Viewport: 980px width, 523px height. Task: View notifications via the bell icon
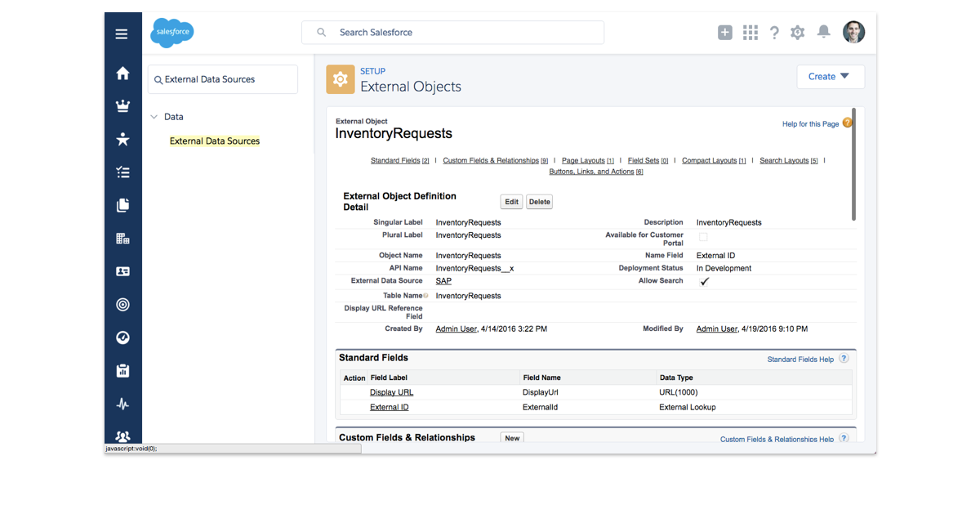823,32
